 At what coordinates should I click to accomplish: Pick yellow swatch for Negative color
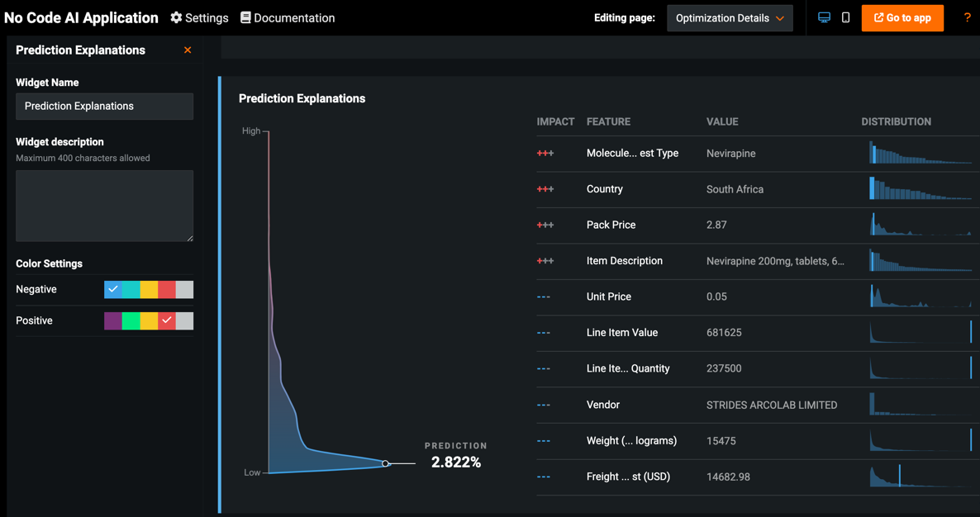(x=149, y=290)
